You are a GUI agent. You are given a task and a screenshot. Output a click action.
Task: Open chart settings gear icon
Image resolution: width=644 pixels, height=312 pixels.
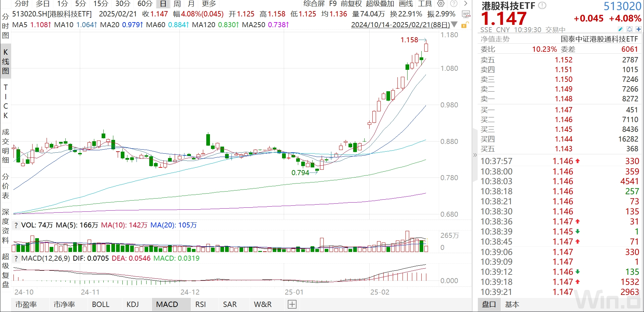(441, 4)
